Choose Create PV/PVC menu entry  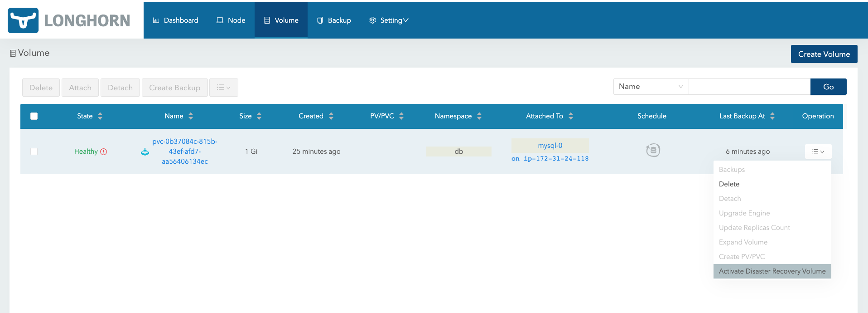tap(772, 257)
